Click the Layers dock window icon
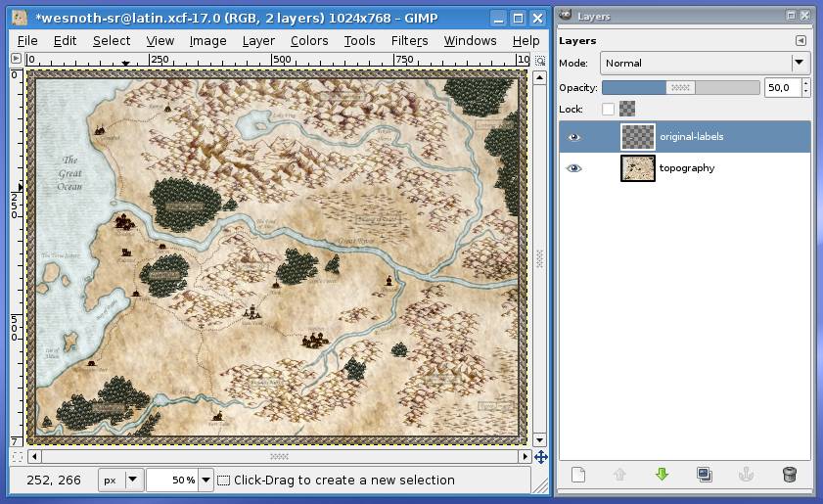Image resolution: width=823 pixels, height=504 pixels. tap(566, 16)
